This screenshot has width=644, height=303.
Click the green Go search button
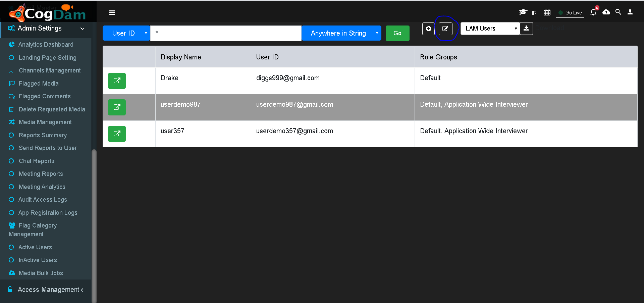tap(397, 33)
